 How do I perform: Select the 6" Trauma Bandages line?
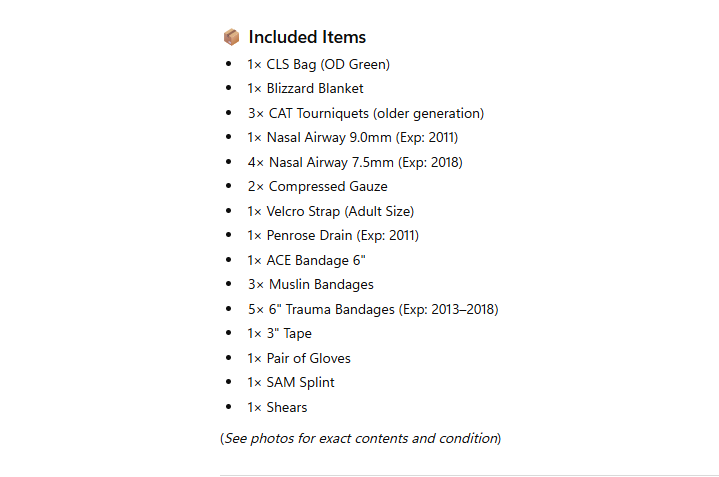(x=372, y=309)
